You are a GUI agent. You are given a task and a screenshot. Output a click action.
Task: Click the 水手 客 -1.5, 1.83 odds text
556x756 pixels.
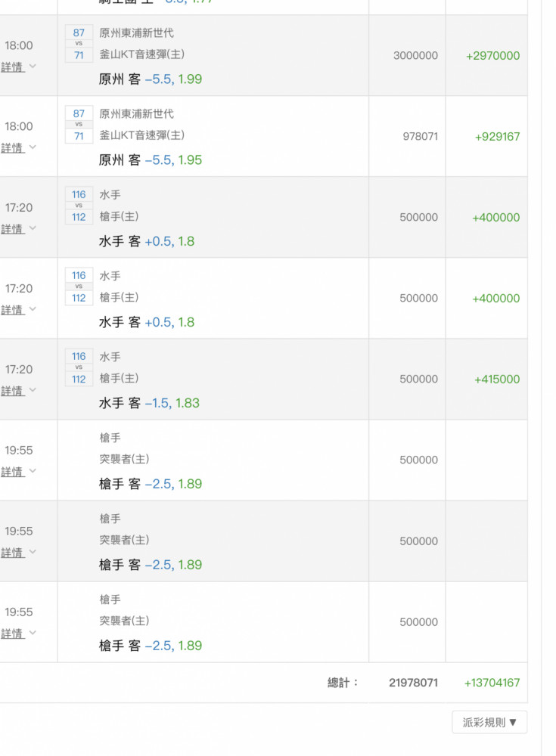click(x=149, y=403)
